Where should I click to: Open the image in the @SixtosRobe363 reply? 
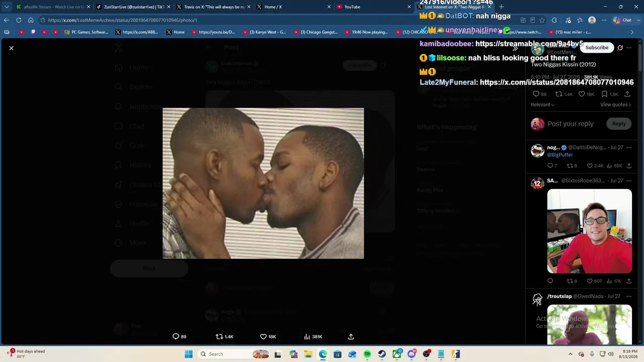pos(590,231)
